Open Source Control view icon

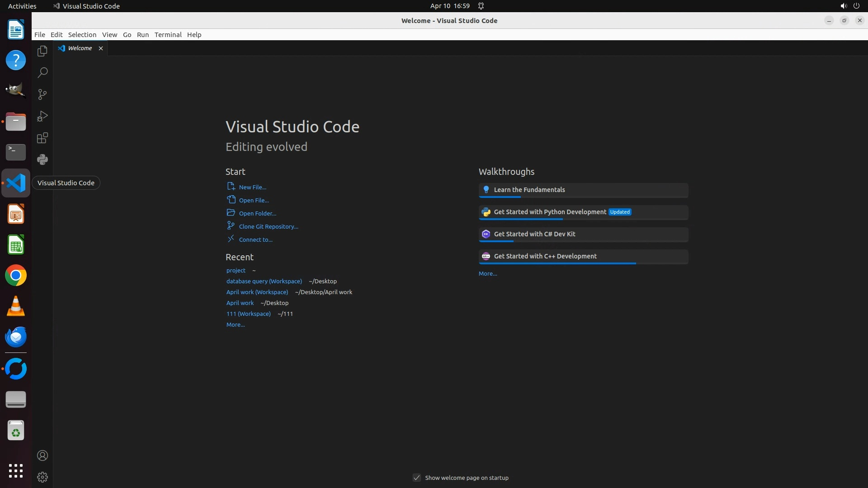(42, 94)
